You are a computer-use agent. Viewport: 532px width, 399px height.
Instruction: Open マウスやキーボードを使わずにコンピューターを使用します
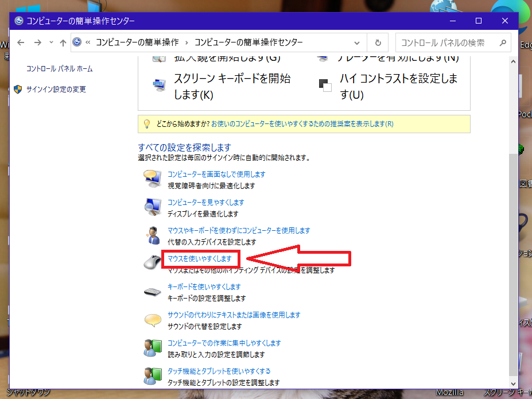(239, 231)
